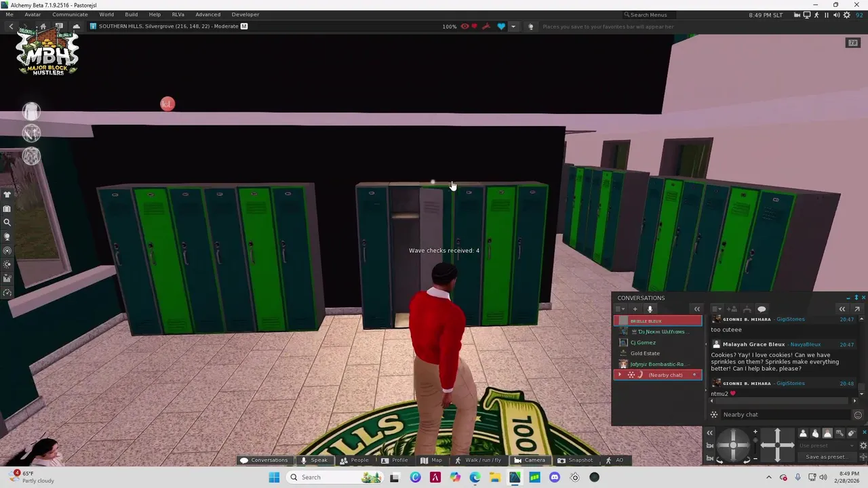
Task: Select Gold Estate conversation
Action: (658, 353)
